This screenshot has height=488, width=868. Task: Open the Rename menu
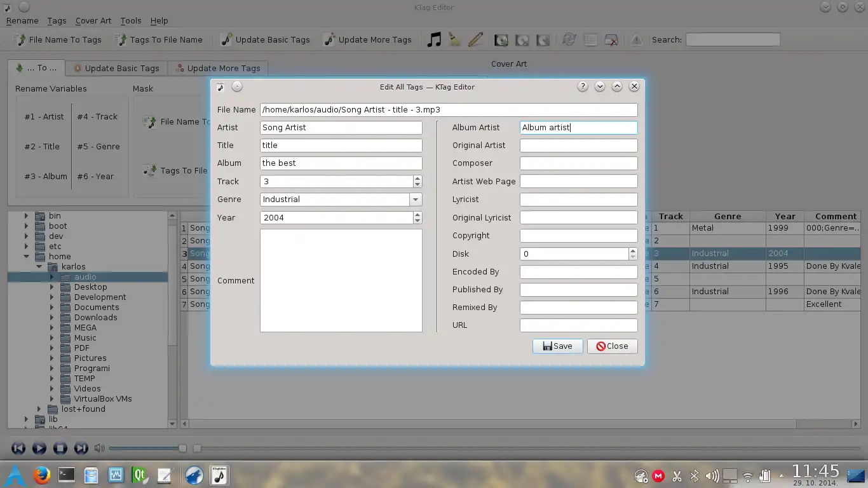[x=22, y=20]
